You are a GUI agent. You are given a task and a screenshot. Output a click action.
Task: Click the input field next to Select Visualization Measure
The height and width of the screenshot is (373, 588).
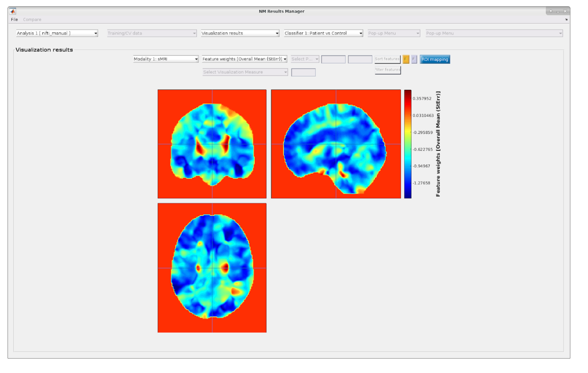click(303, 72)
